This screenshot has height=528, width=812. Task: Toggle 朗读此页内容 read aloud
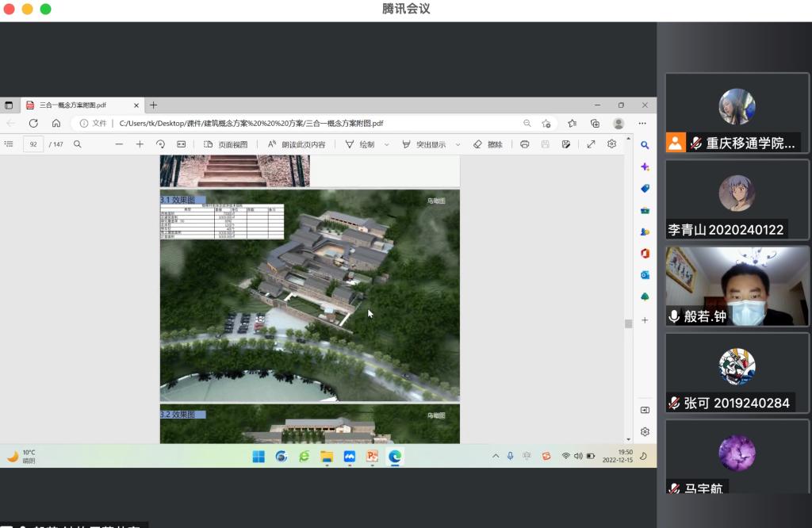click(x=297, y=144)
